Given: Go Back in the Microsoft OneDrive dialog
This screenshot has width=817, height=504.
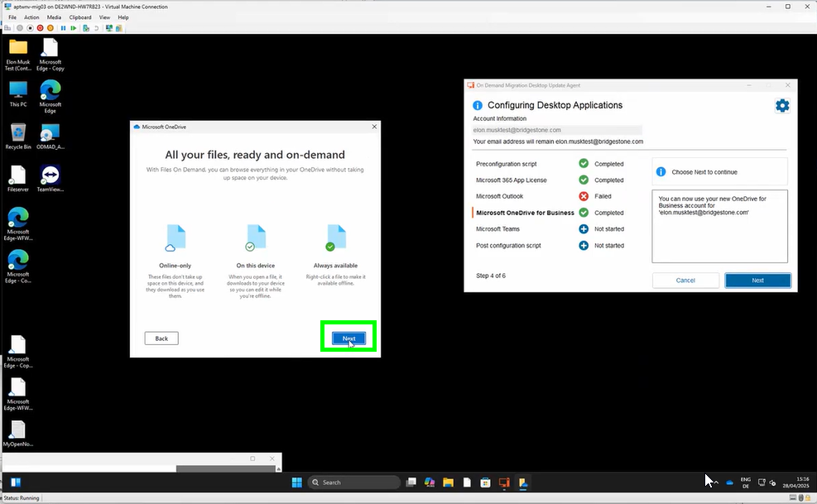Looking at the screenshot, I should tap(161, 338).
